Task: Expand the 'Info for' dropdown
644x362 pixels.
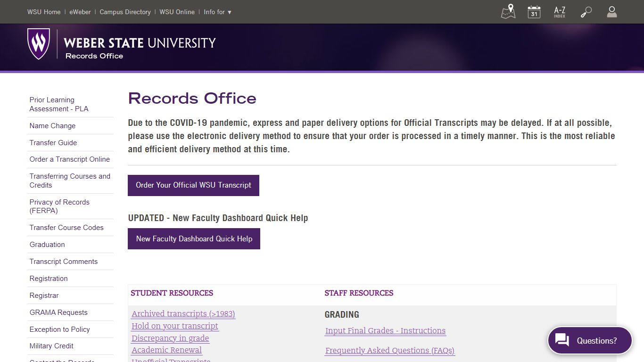Action: [218, 12]
